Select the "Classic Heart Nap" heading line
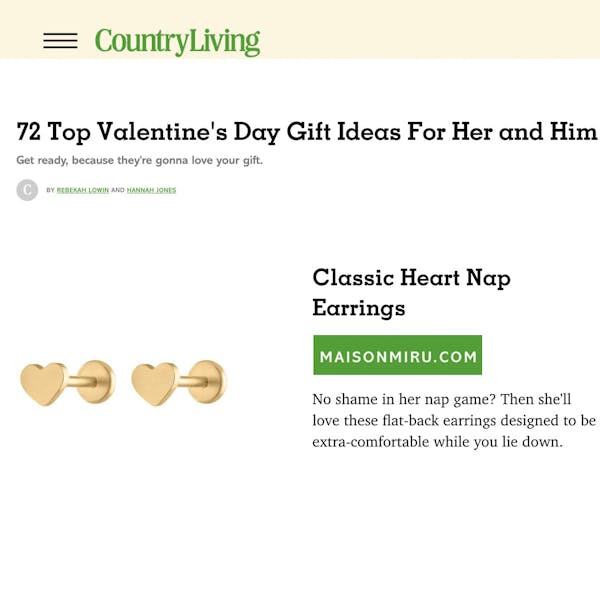Screen dimensions: 600x600 (x=411, y=277)
